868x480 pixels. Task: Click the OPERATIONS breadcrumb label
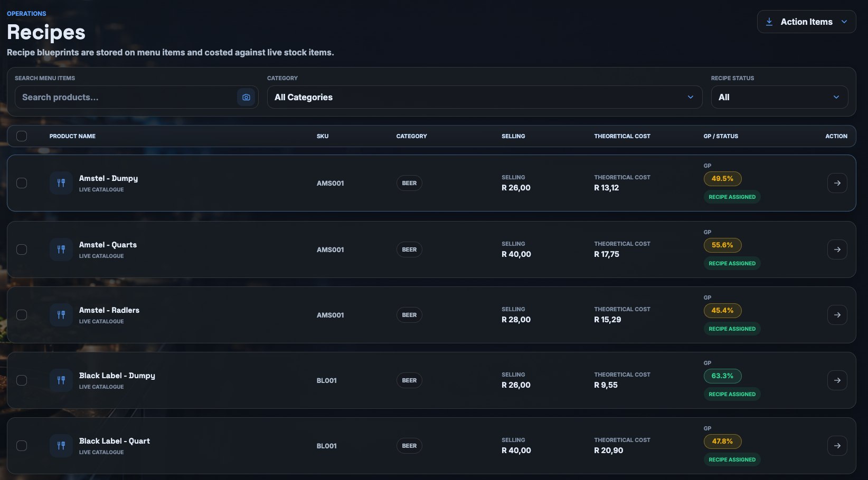(26, 14)
